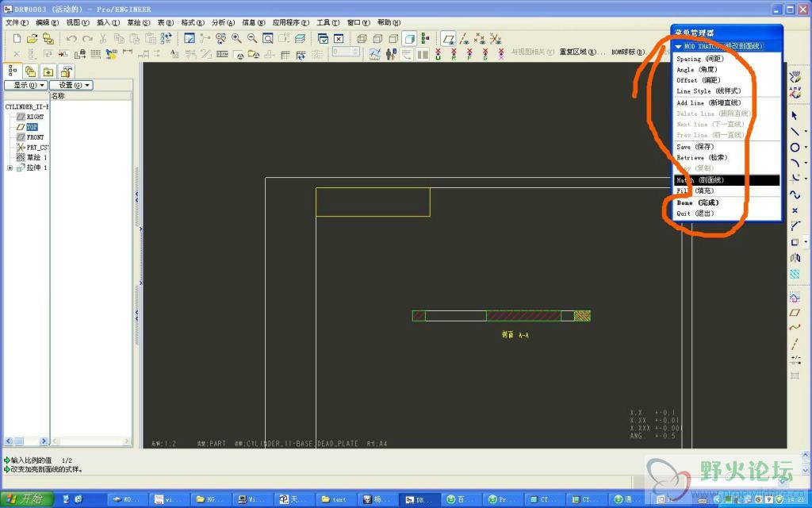Toggle datum points display icon
Image resolution: width=812 pixels, height=508 pixels.
pyautogui.click(x=480, y=38)
